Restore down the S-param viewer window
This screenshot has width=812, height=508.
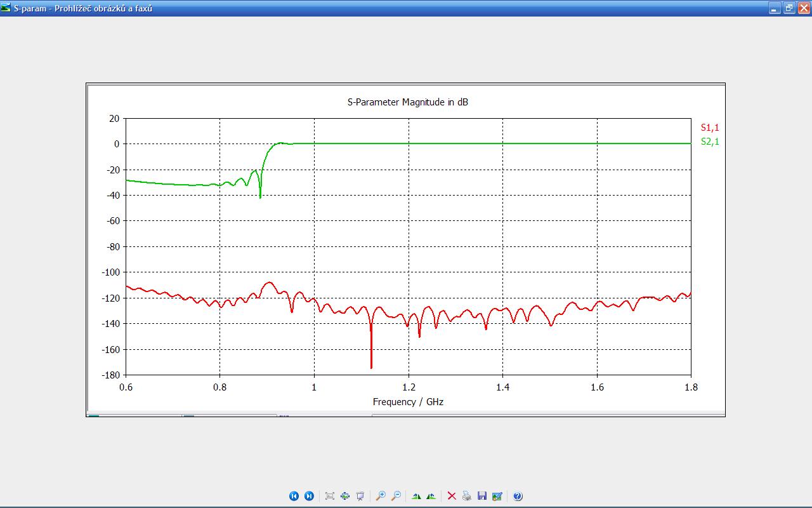[789, 8]
